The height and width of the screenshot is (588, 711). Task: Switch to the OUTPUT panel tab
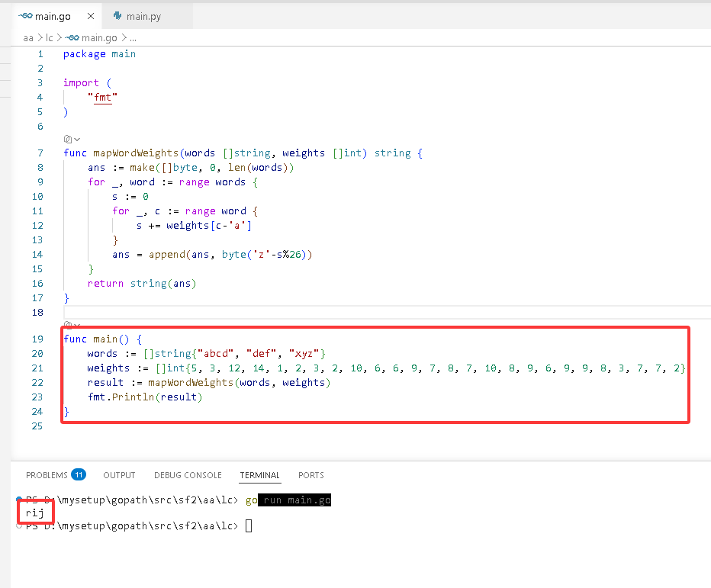click(119, 475)
